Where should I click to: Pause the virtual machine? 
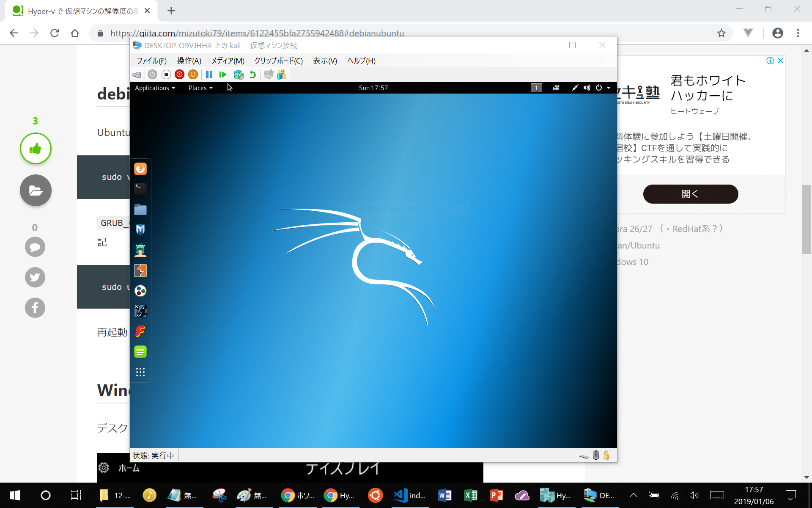[209, 75]
